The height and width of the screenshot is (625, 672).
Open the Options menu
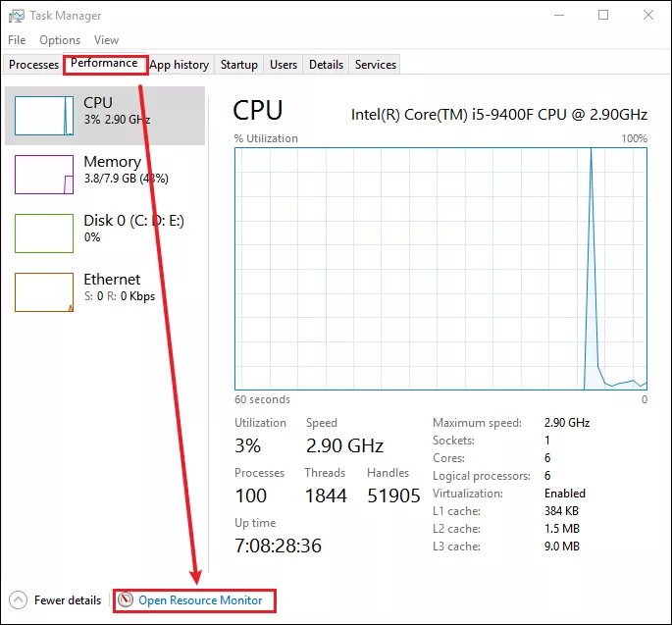60,40
